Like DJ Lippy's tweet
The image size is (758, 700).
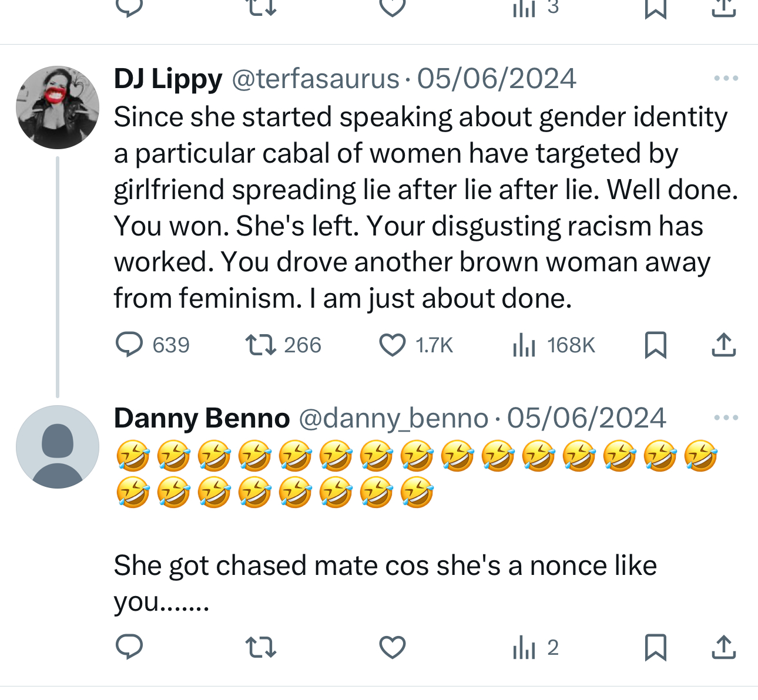point(392,345)
